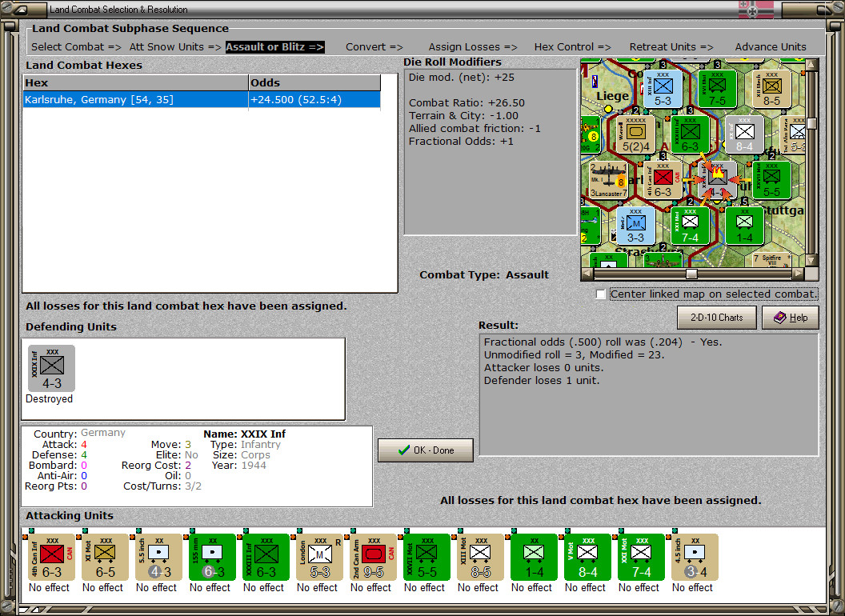Click the map horizontal scrollbar thumb

coord(691,274)
